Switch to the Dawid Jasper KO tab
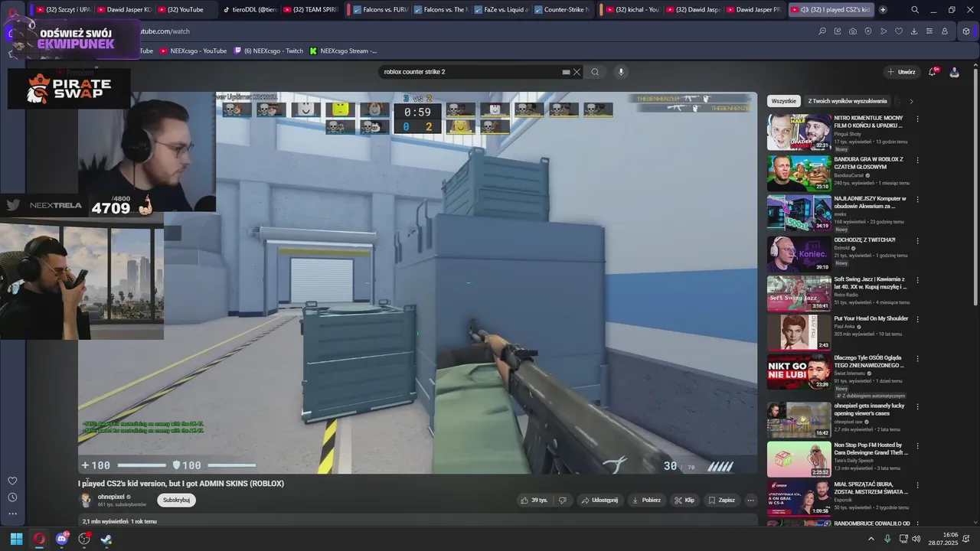This screenshot has width=980, height=551. (x=125, y=10)
